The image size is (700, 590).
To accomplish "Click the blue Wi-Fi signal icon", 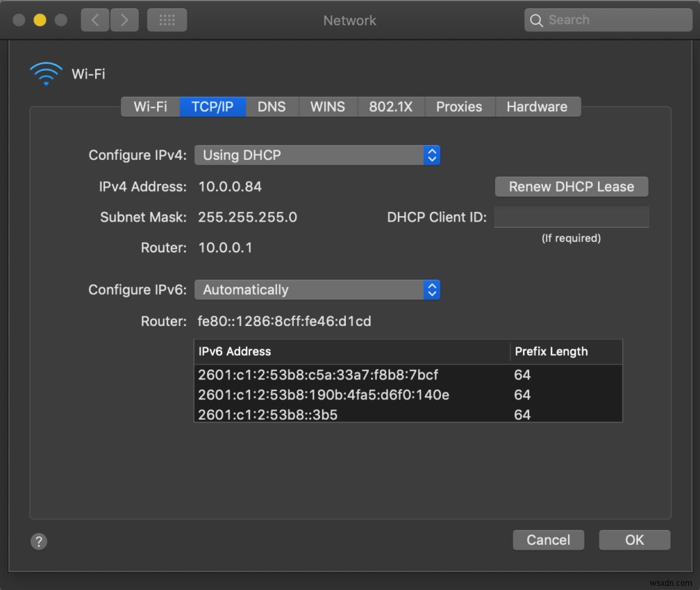I will click(46, 73).
